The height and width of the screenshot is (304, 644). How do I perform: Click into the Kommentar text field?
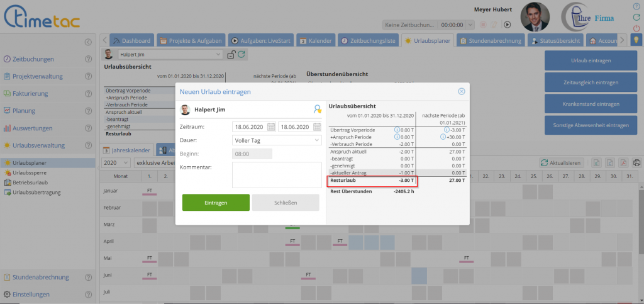(276, 174)
